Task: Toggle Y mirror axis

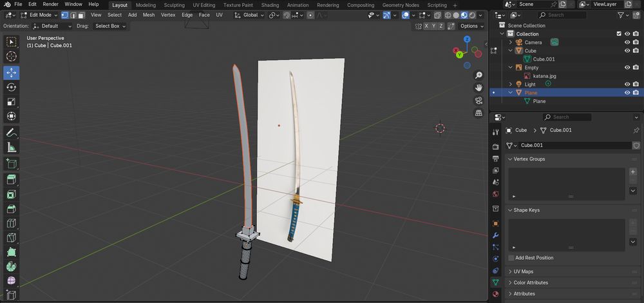Action: (x=434, y=26)
